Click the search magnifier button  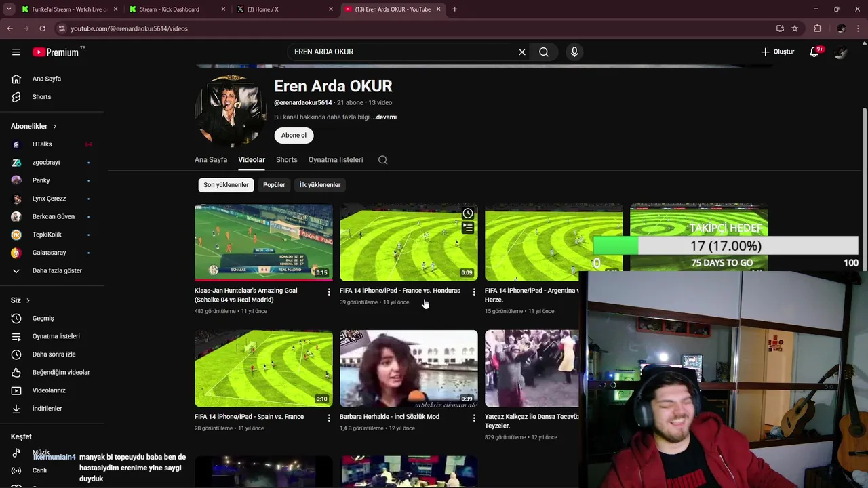pos(544,52)
